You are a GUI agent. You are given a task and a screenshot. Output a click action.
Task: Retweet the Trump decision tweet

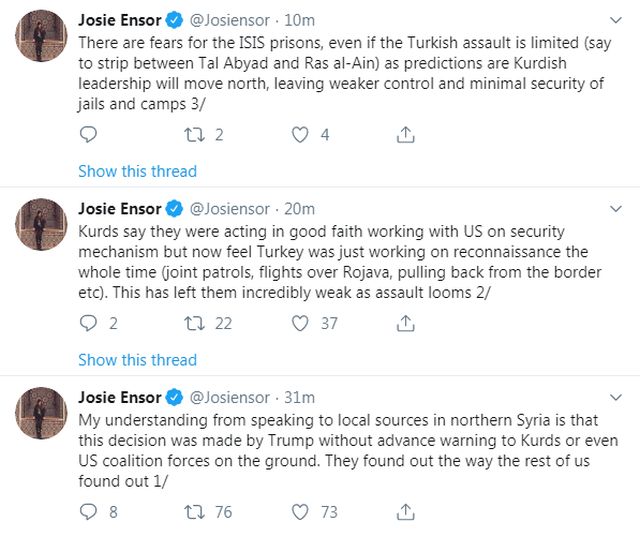coord(194,512)
